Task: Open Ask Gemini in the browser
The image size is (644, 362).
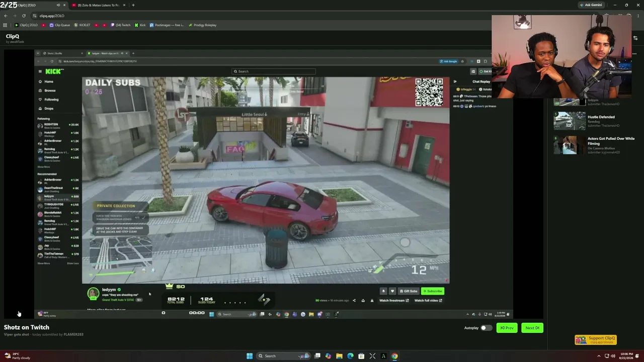Action: click(591, 5)
